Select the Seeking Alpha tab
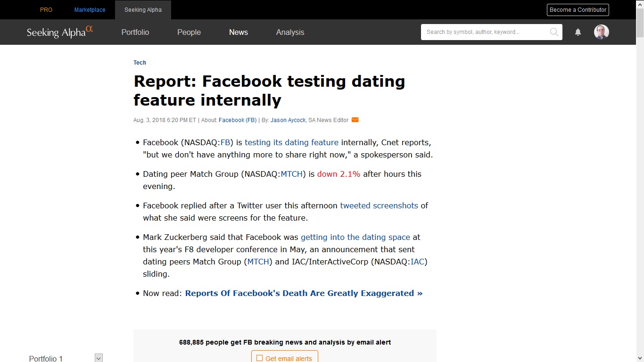The height and width of the screenshot is (362, 644). 143,10
